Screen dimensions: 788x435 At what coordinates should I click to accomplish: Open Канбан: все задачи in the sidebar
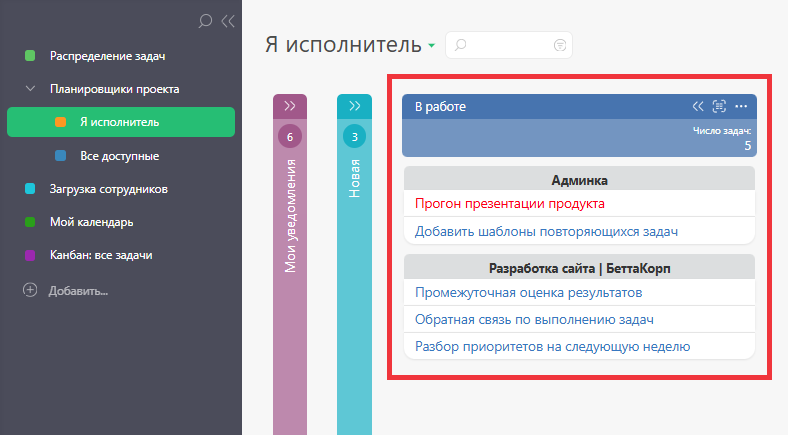tap(101, 255)
